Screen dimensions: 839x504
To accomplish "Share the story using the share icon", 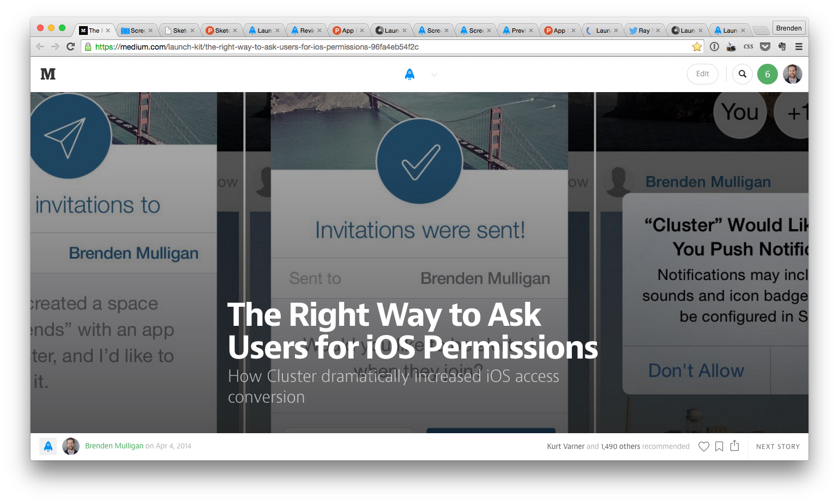I will point(734,446).
